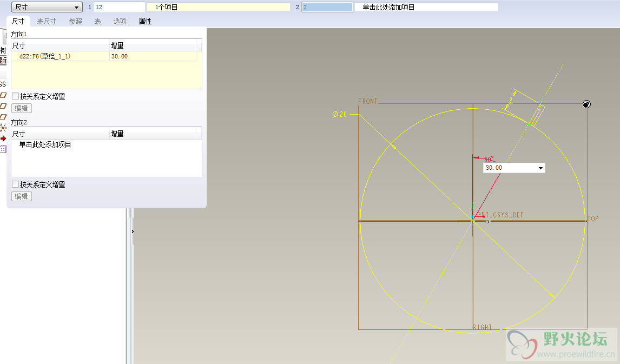Open the 30.00 value dropdown arrow in the sketch
This screenshot has height=364, width=620.
coord(540,168)
